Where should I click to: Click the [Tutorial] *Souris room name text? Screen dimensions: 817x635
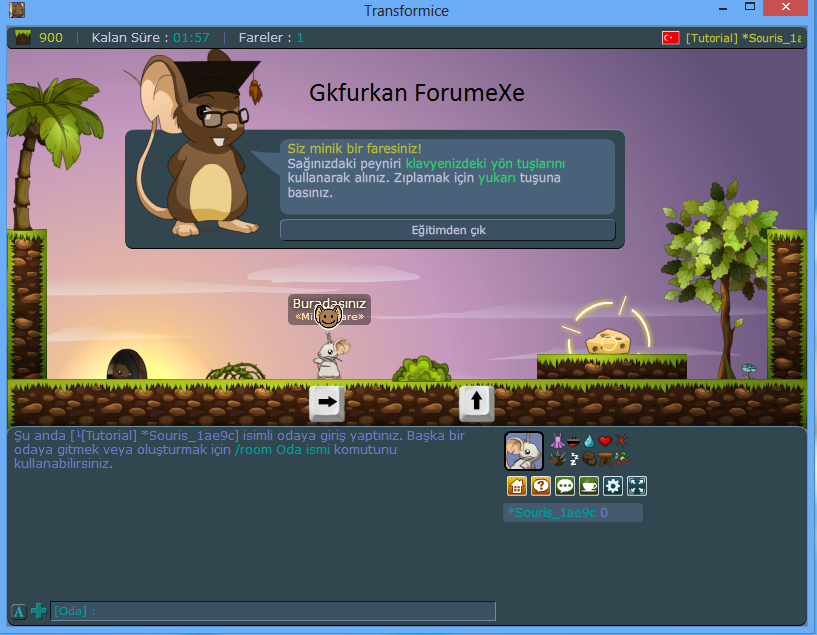pos(743,38)
